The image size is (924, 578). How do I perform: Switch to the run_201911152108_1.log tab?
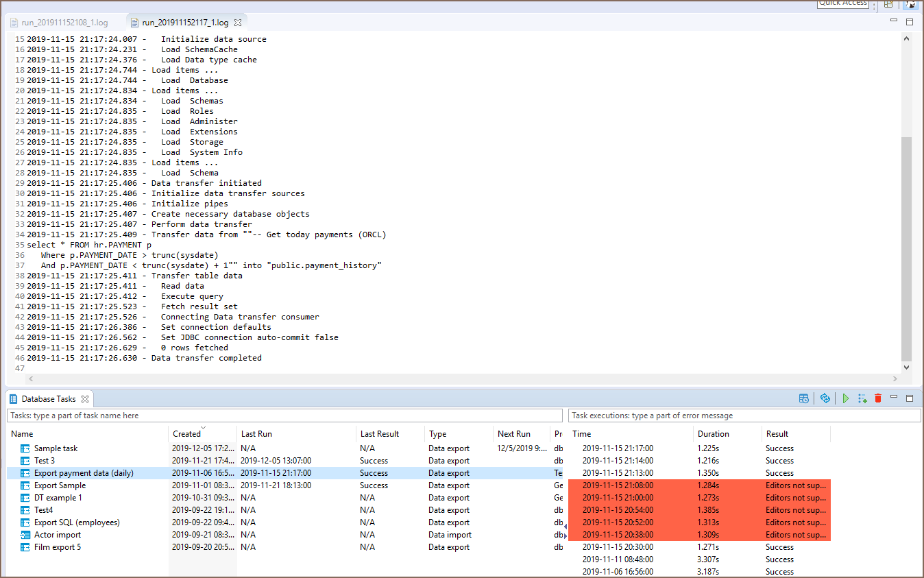coord(64,23)
